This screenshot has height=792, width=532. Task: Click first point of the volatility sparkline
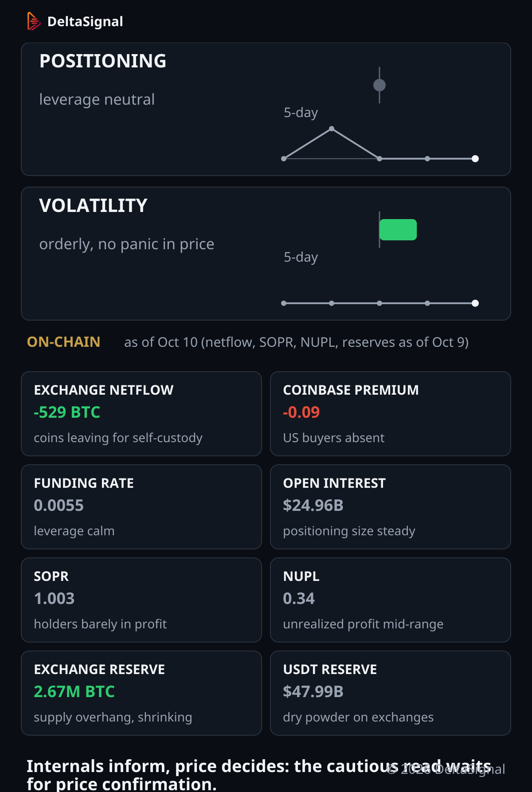coord(284,303)
